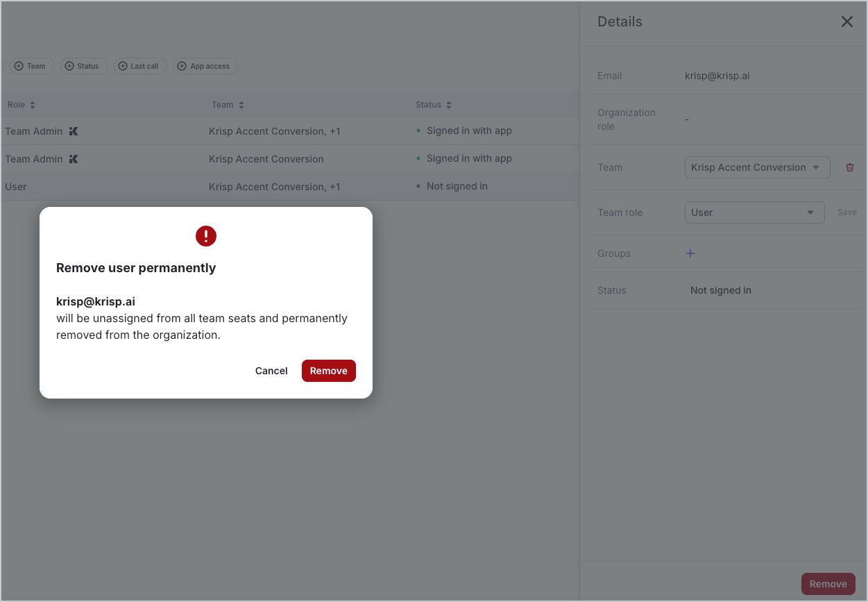The height and width of the screenshot is (602, 868).
Task: Click the plus icon to add Groups
Action: click(x=690, y=253)
